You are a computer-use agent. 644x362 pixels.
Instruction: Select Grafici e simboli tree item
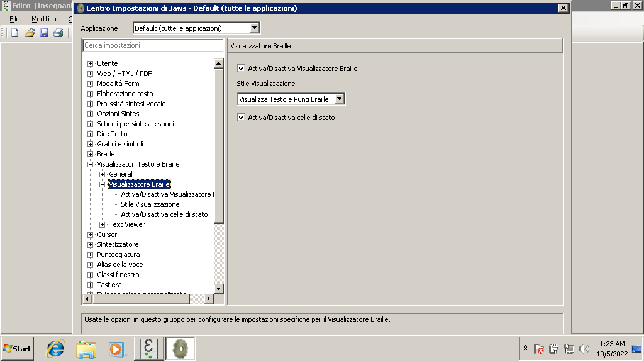click(x=120, y=144)
